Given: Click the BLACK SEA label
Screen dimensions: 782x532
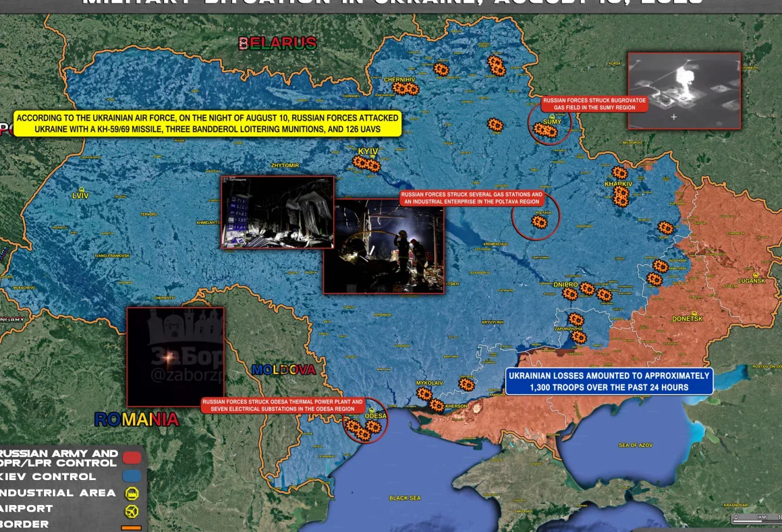Looking at the screenshot, I should tap(404, 498).
